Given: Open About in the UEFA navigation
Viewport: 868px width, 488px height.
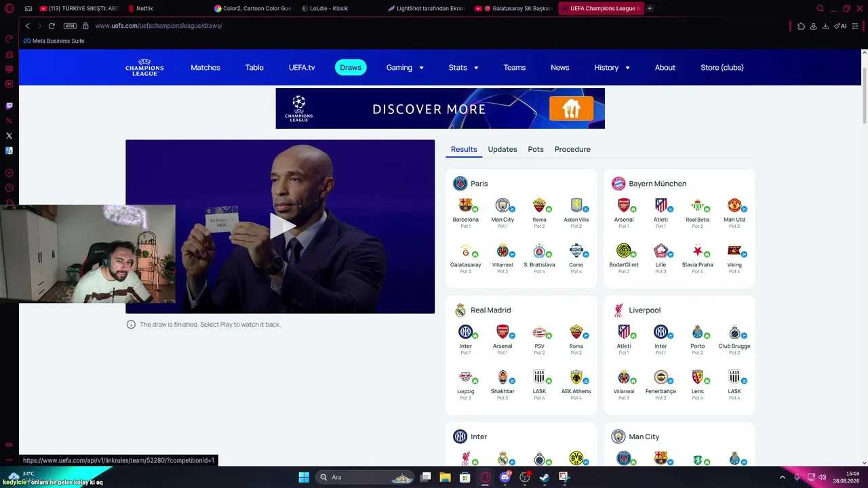Looking at the screenshot, I should point(665,68).
